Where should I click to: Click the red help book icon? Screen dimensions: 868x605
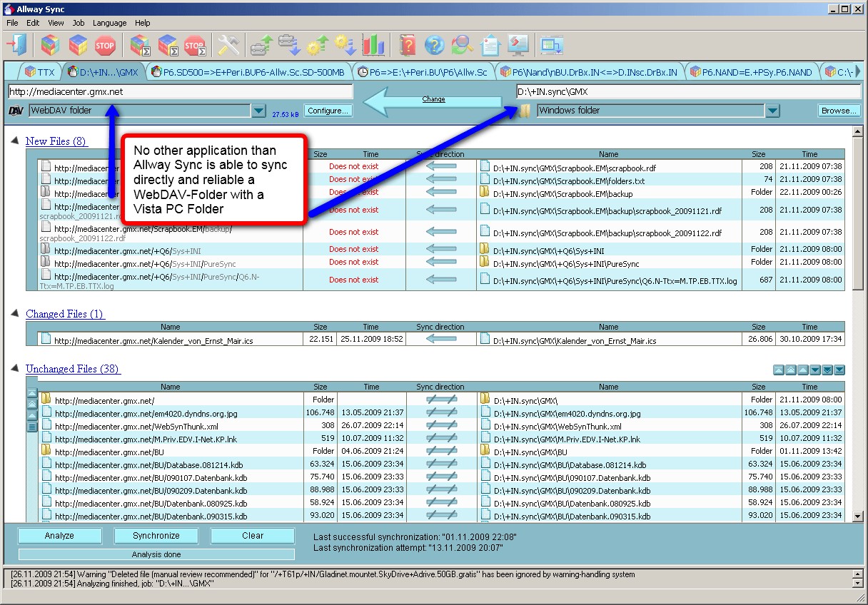tap(407, 45)
